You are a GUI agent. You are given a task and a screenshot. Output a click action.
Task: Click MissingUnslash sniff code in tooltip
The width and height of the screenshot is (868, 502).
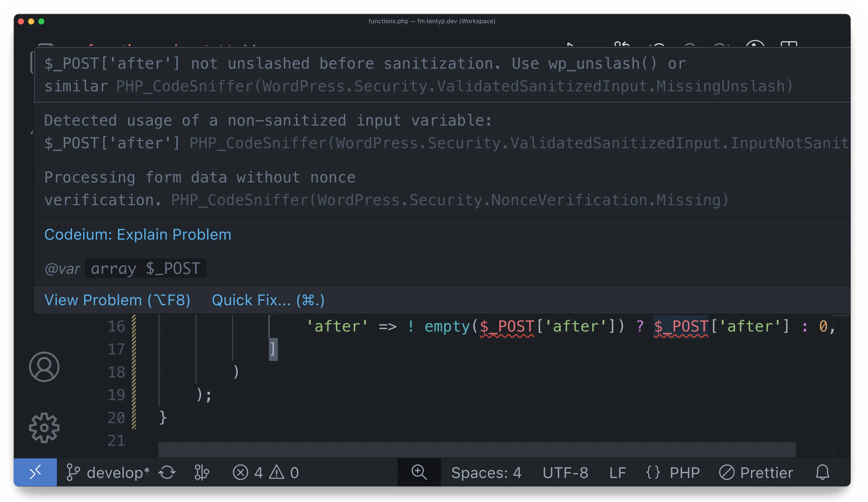tap(720, 87)
